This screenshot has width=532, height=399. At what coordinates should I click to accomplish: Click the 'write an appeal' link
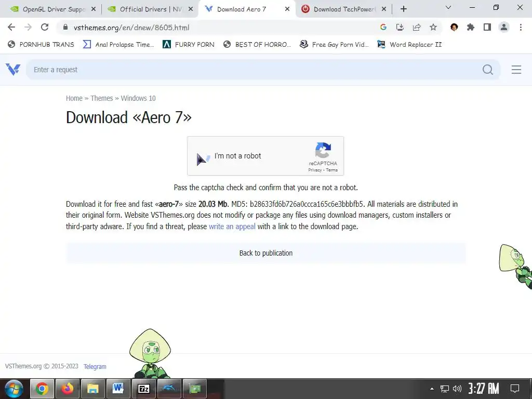point(232,227)
